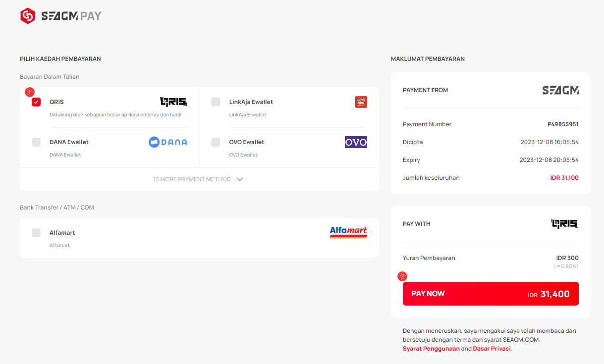Click chevron next to 13 More Payment Method
The height and width of the screenshot is (364, 604).
tap(240, 179)
